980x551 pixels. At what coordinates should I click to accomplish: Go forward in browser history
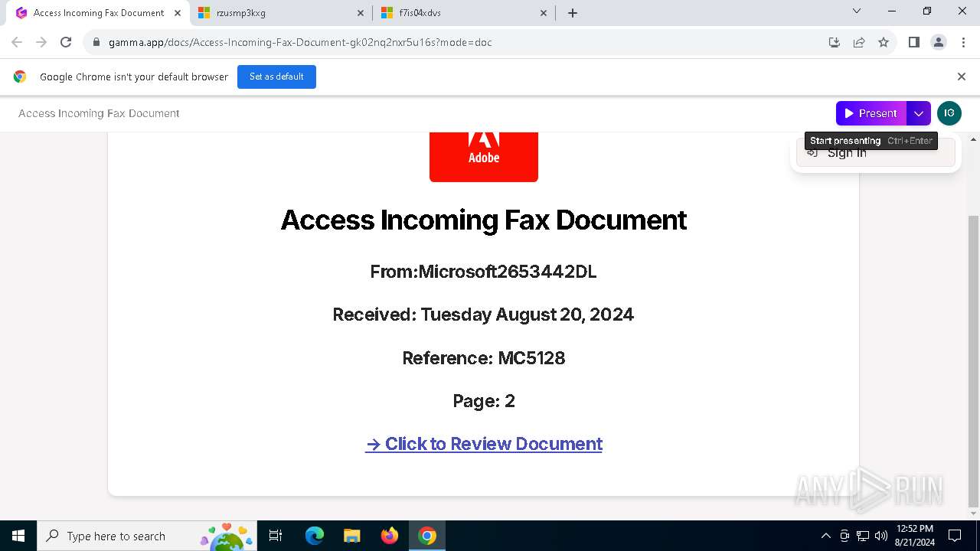[x=41, y=42]
